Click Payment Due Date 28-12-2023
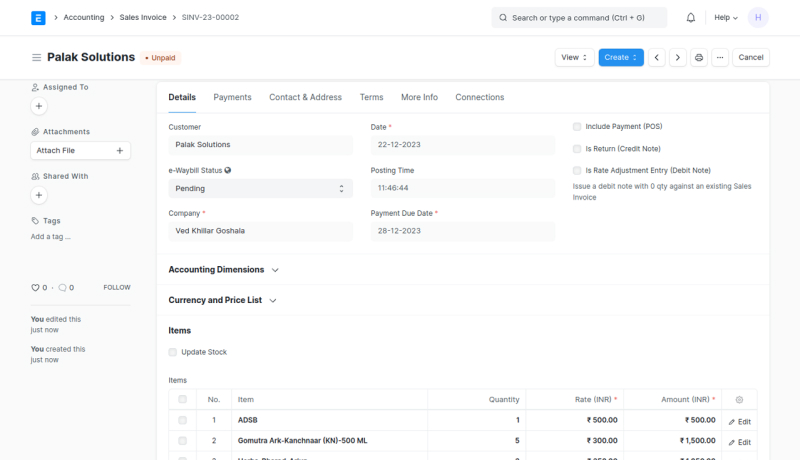 (x=462, y=231)
